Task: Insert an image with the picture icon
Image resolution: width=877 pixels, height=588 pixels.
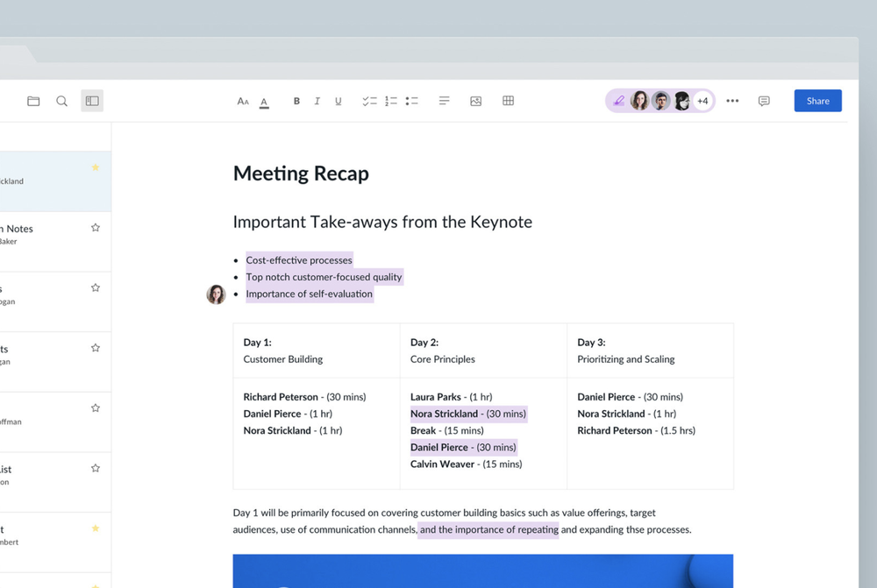Action: coord(476,101)
